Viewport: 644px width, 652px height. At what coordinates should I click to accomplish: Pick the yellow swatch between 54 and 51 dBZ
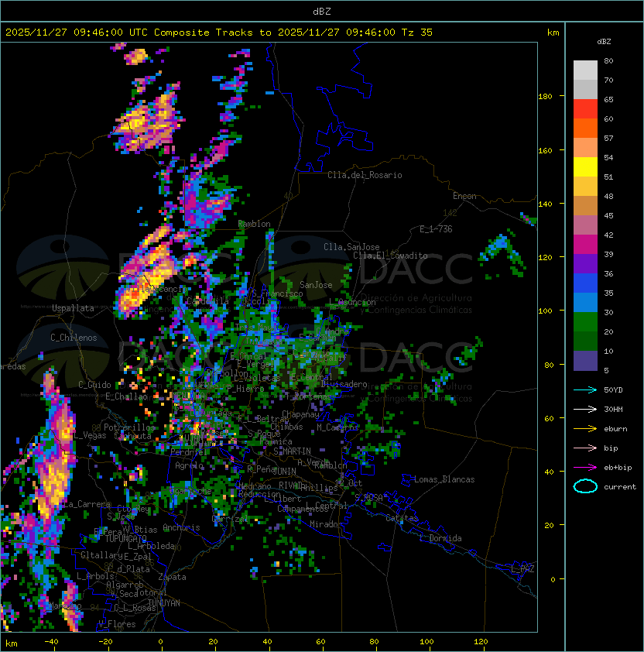pyautogui.click(x=585, y=167)
